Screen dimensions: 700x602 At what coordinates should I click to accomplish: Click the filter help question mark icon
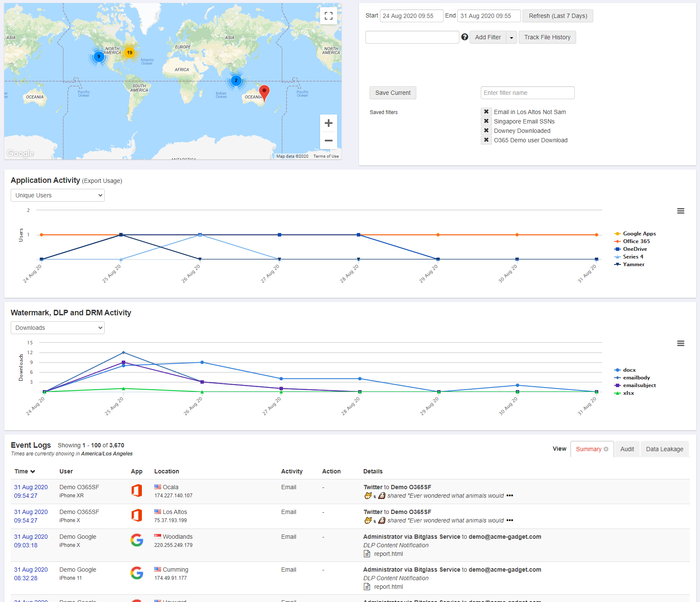tap(465, 37)
